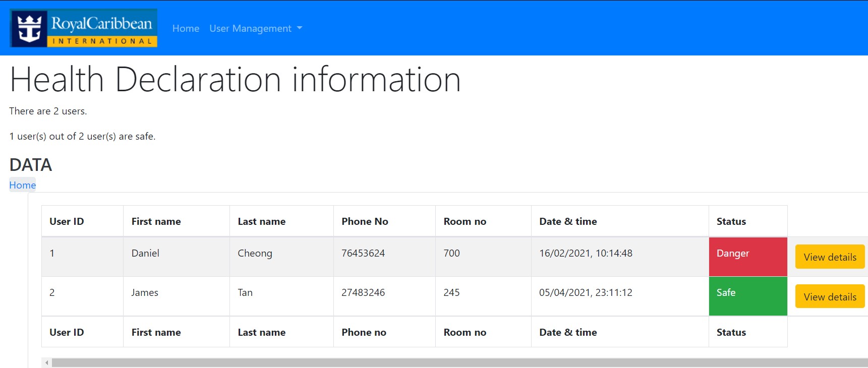Click room number 245 in James's row

pos(451,292)
